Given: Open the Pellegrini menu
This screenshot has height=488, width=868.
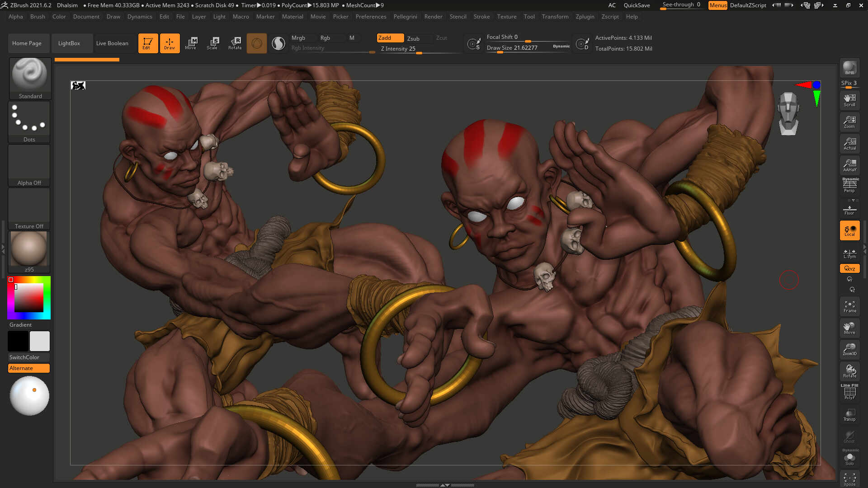Looking at the screenshot, I should click(405, 17).
